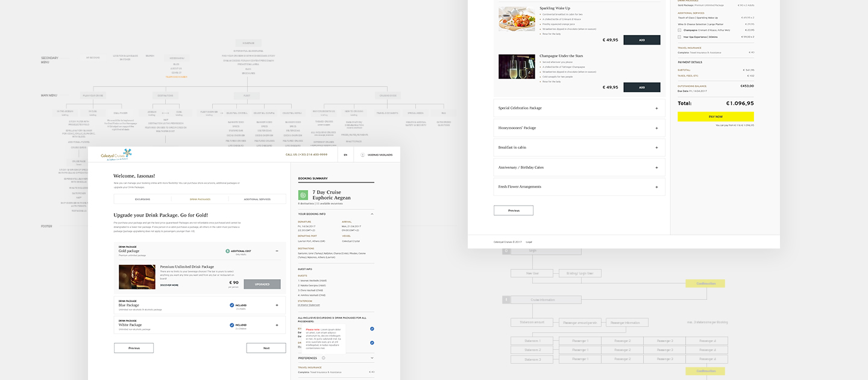Screen dimensions: 868x380
Task: Click the yellow Pay Now button
Action: 715,116
